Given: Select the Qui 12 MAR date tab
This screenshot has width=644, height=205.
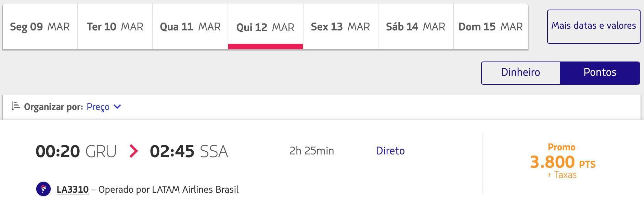Looking at the screenshot, I should (266, 27).
